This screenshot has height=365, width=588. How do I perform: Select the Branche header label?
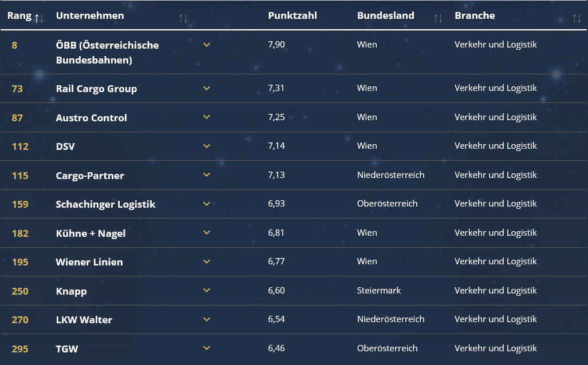pos(475,15)
